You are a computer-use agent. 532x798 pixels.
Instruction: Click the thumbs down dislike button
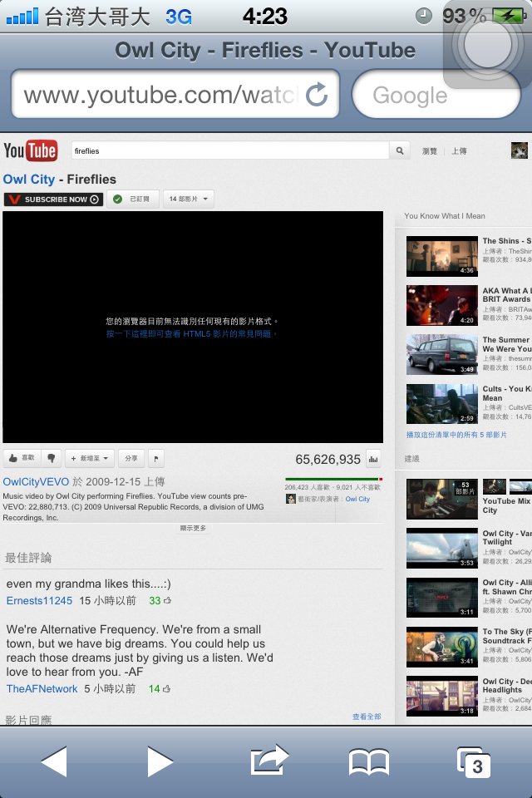pos(51,458)
